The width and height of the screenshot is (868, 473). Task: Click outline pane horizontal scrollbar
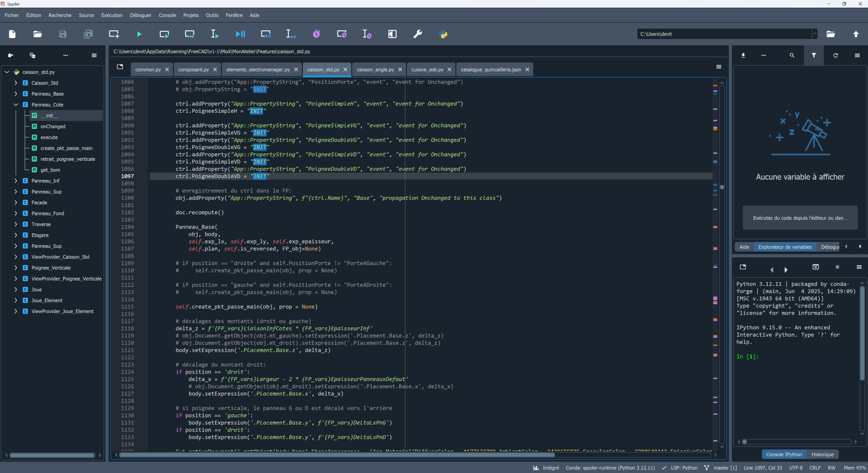pos(53,455)
